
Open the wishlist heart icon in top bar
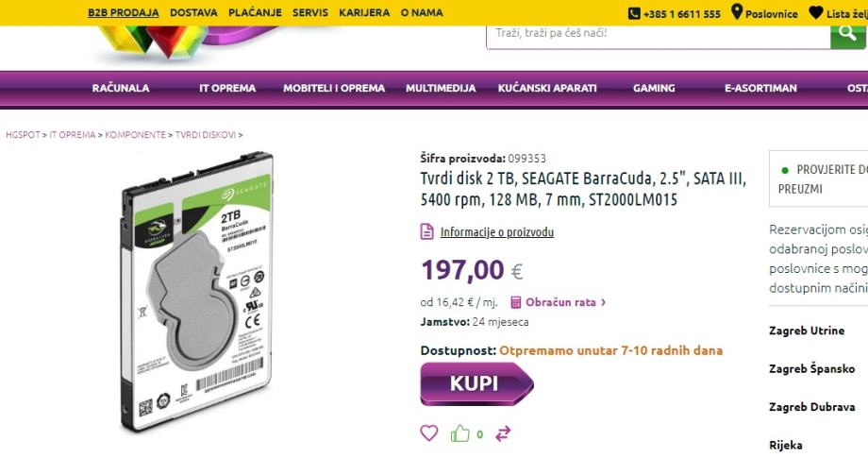(x=816, y=12)
